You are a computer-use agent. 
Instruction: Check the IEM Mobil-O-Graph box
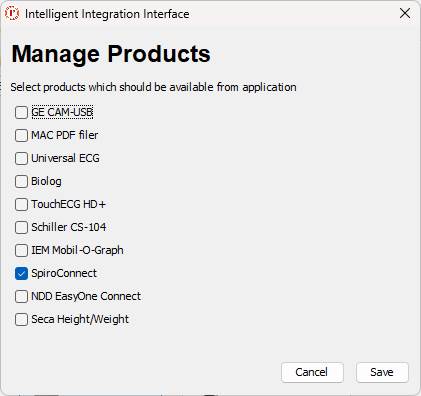pos(21,251)
